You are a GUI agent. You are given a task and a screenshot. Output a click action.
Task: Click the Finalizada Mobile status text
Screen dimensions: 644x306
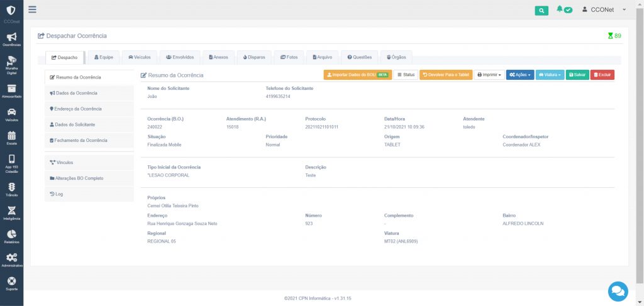pos(164,145)
